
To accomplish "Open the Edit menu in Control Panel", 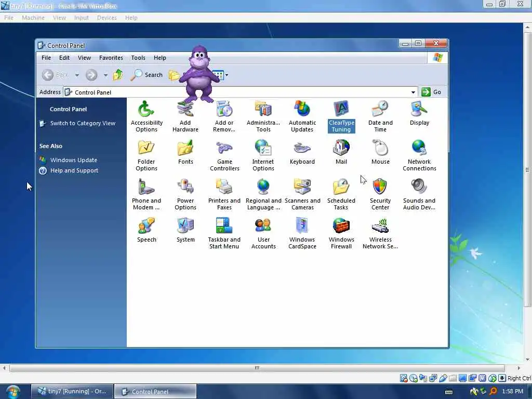I will pyautogui.click(x=64, y=58).
